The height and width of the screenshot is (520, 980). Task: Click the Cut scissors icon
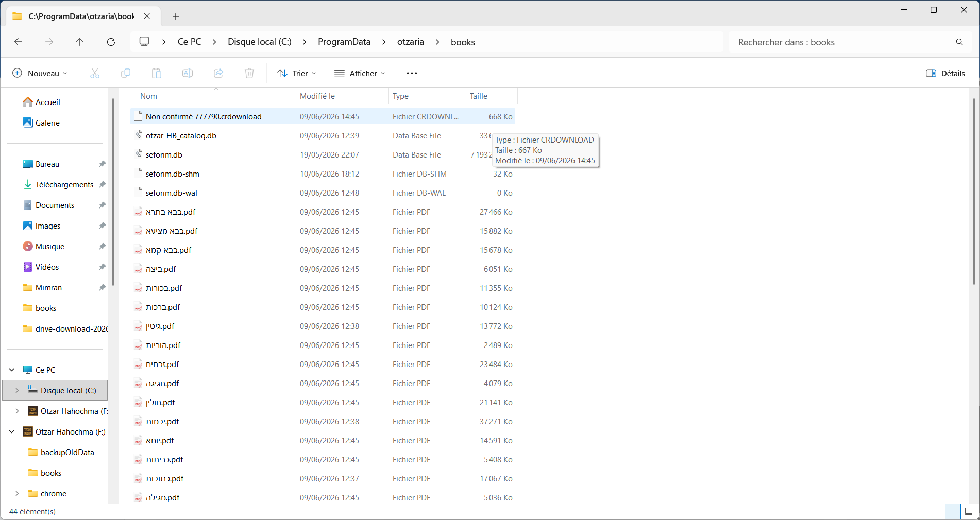pyautogui.click(x=95, y=73)
